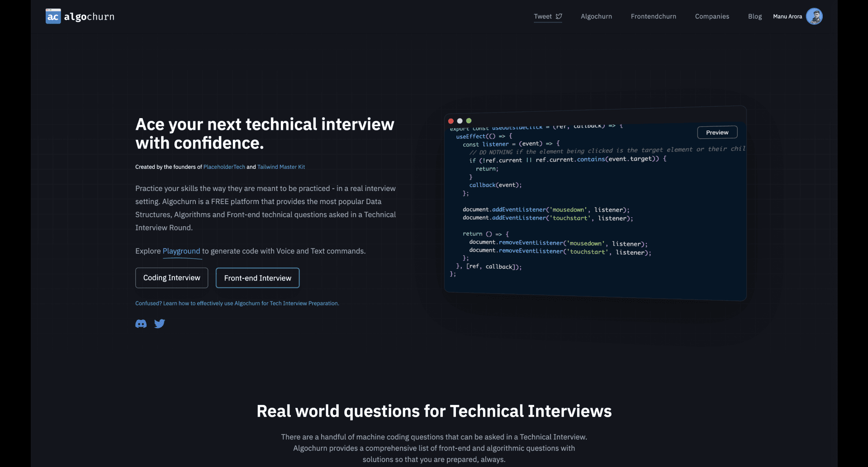Viewport: 868px width, 467px height.
Task: Open the Algochurn nav item
Action: 596,16
